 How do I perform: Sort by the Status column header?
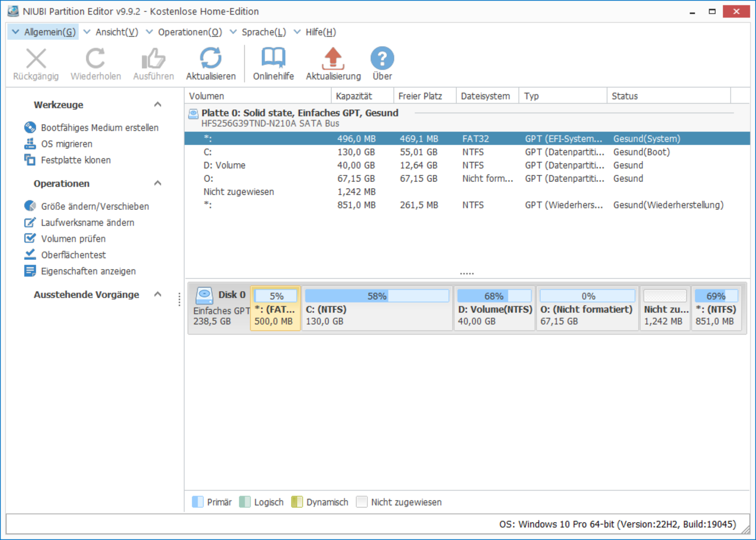click(x=669, y=96)
